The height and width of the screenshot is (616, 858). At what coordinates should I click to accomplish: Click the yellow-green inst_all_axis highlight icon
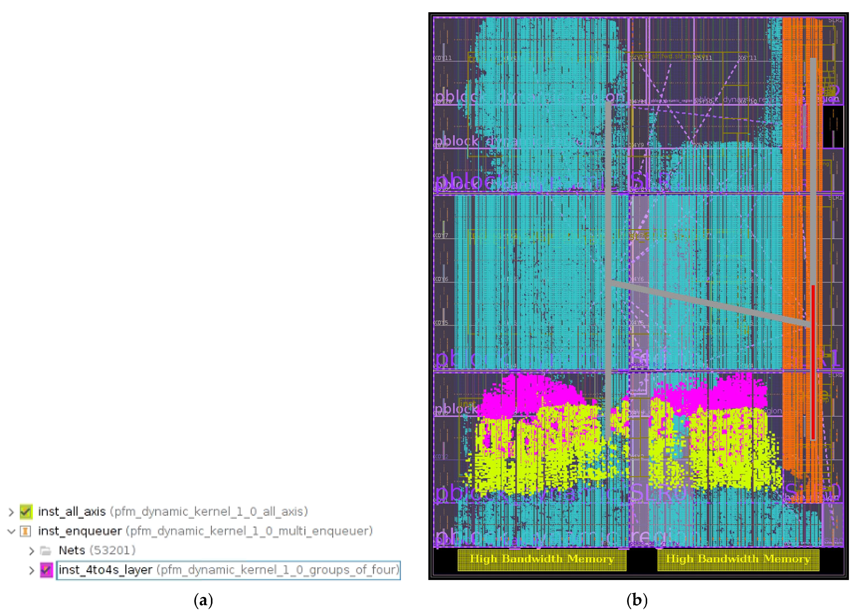pos(26,512)
